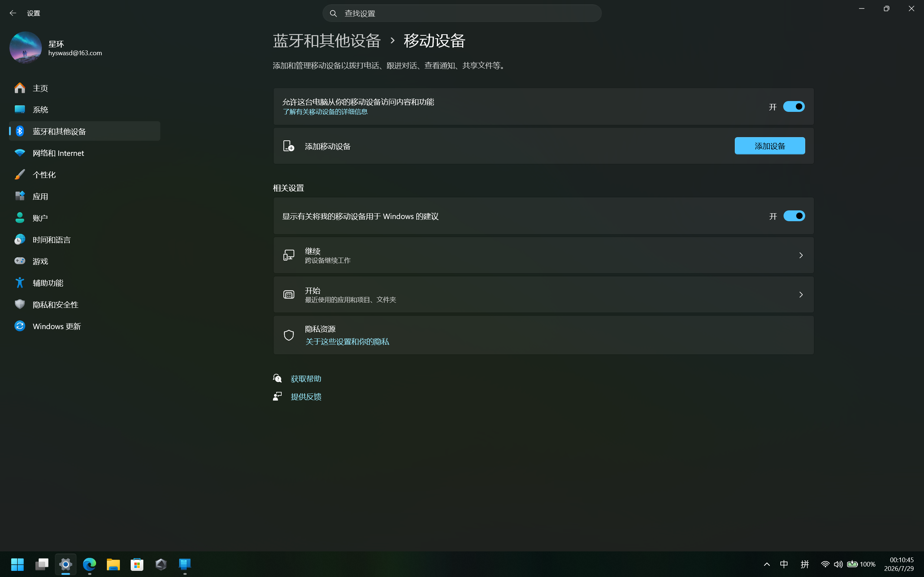The image size is (924, 577).
Task: Open the user profile avatar
Action: pyautogui.click(x=26, y=48)
